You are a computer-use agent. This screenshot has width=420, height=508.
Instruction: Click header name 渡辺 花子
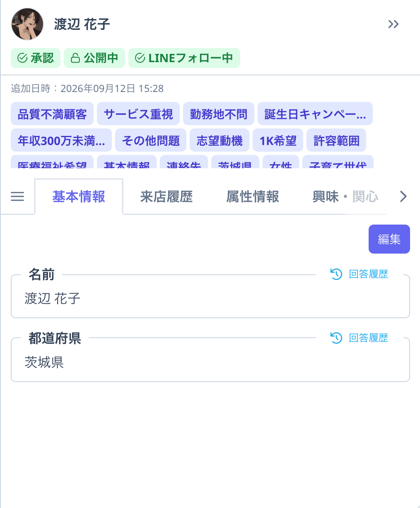click(82, 24)
